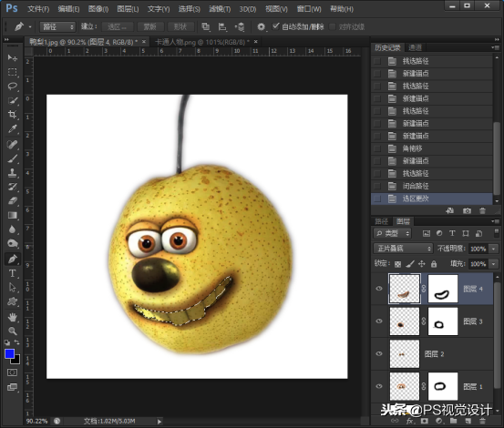The height and width of the screenshot is (428, 504).
Task: Open Layers panel flyout menu
Action: coord(495,221)
